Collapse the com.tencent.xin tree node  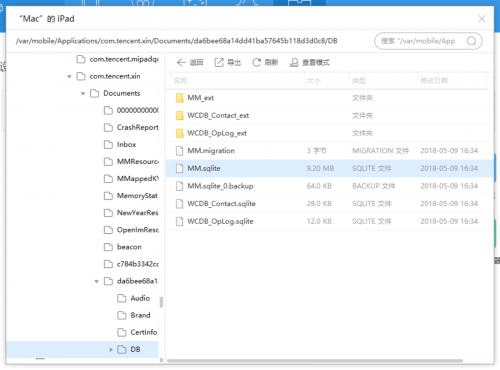pyautogui.click(x=69, y=77)
